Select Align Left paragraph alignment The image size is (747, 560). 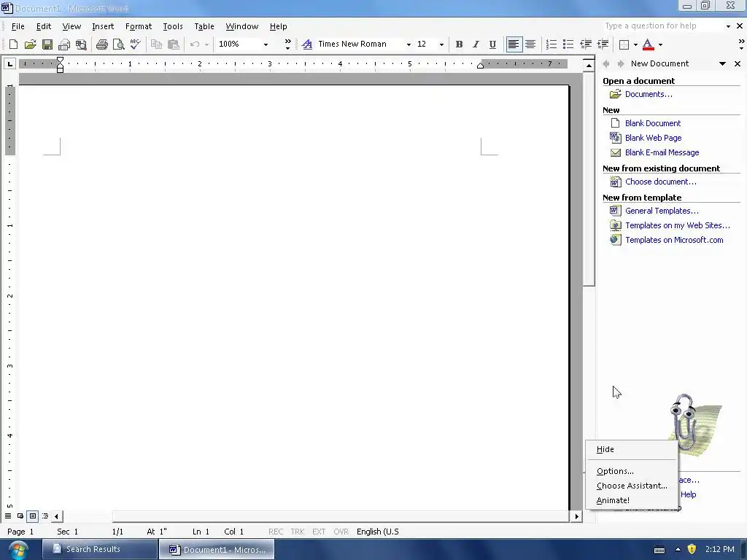pos(514,44)
